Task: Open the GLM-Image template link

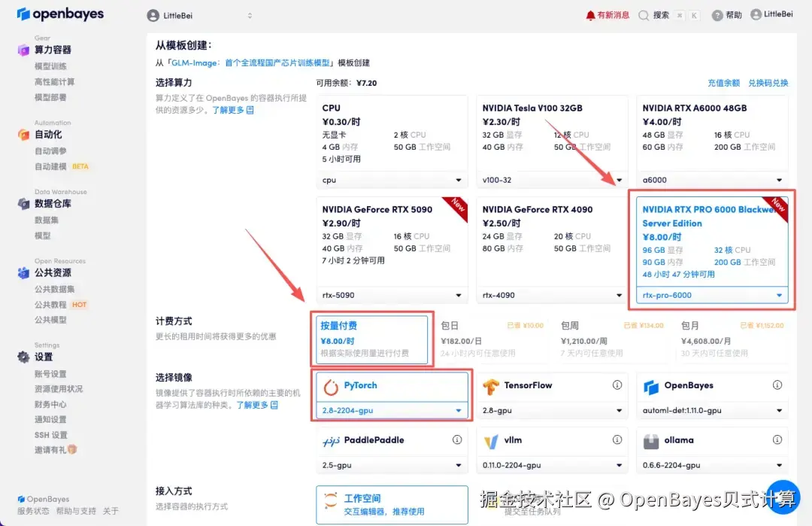Action: point(250,62)
